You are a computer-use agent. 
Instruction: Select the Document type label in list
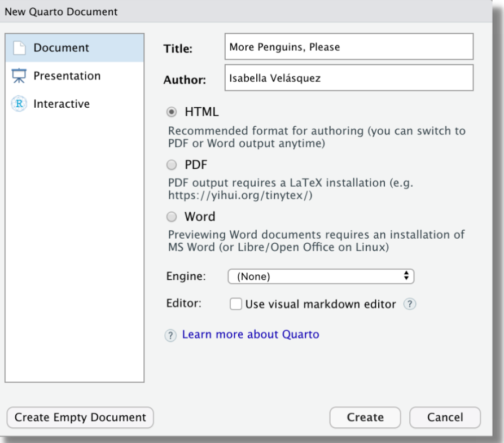[61, 48]
